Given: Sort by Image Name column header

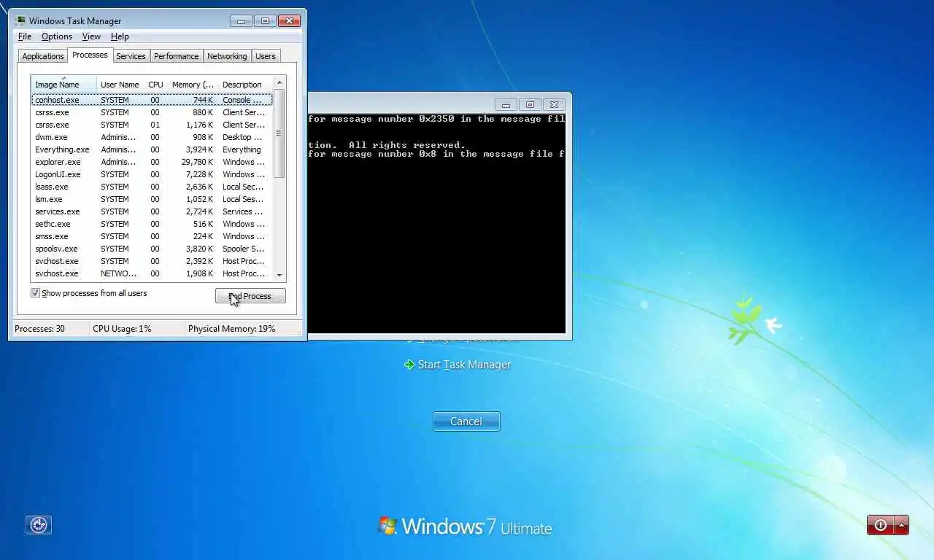Looking at the screenshot, I should point(63,85).
